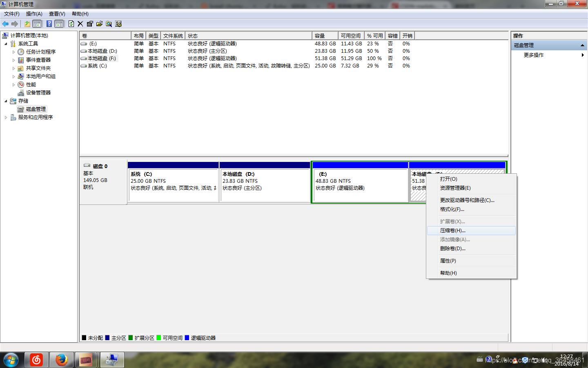
Task: Open the 文件(F) menu
Action: 12,14
